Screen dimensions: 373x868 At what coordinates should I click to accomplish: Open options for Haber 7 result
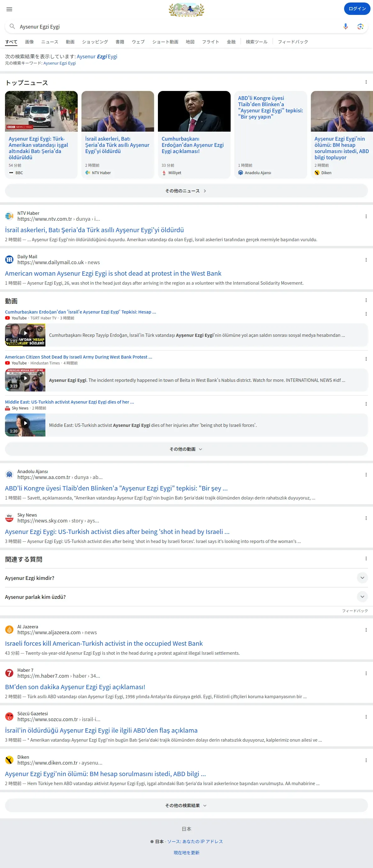366,673
